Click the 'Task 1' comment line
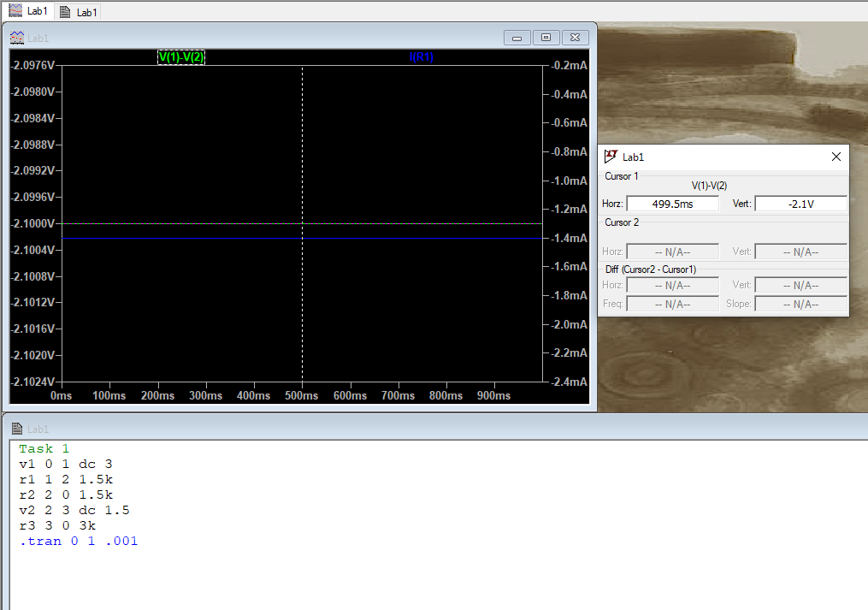Image resolution: width=868 pixels, height=610 pixels. [x=44, y=449]
